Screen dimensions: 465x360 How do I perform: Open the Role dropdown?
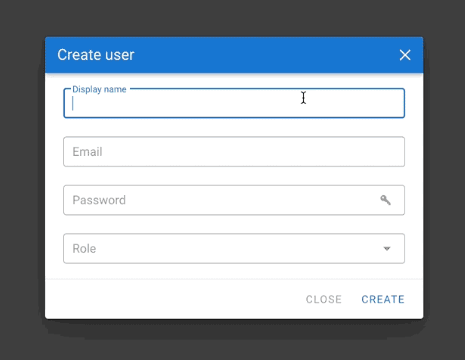[x=234, y=249]
